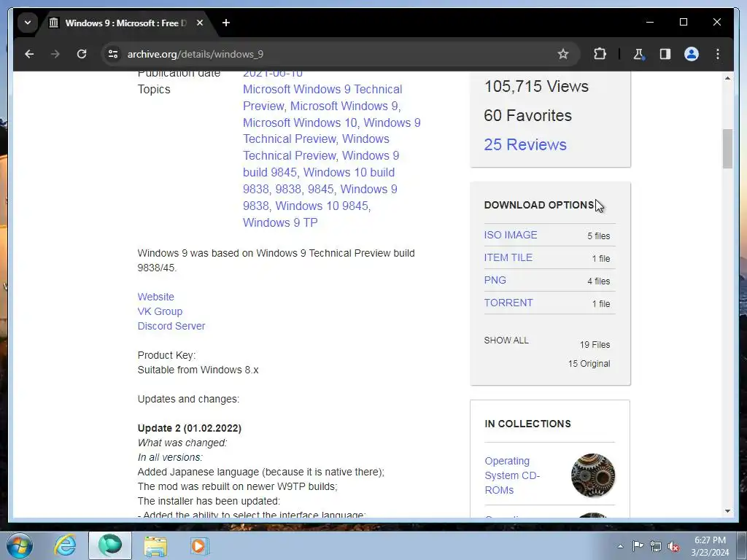Show hidden tray icons arrow
This screenshot has width=747, height=560.
click(620, 546)
